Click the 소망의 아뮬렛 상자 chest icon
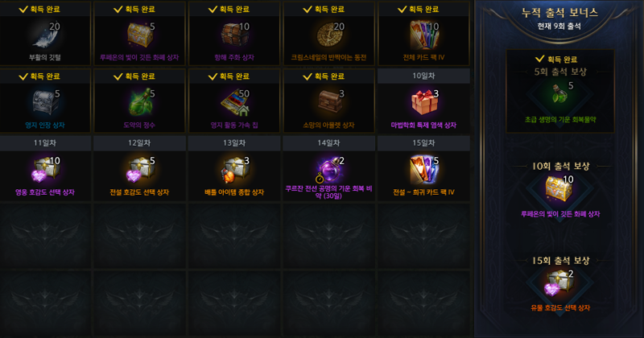The width and height of the screenshot is (644, 338). coord(330,102)
